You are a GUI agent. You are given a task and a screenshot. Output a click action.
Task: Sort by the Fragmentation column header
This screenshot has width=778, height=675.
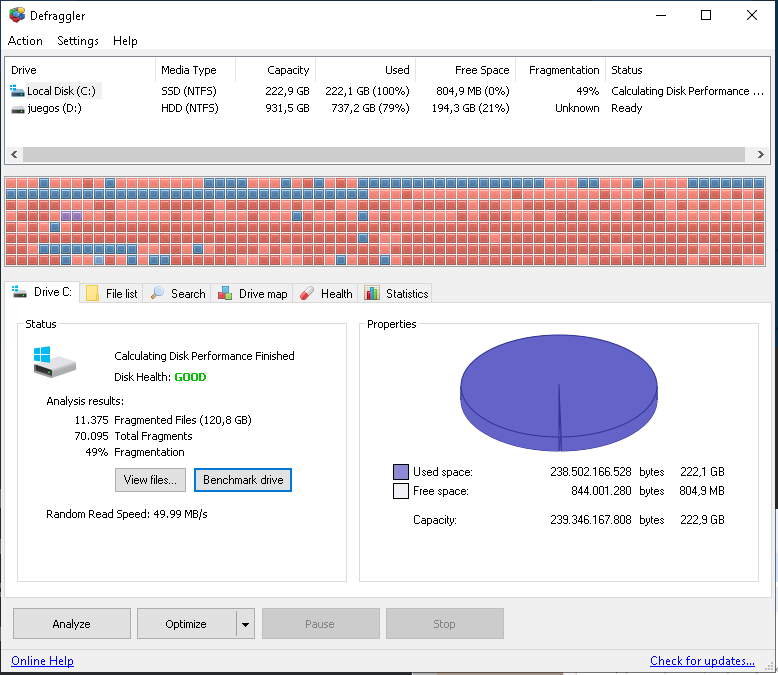[x=560, y=70]
